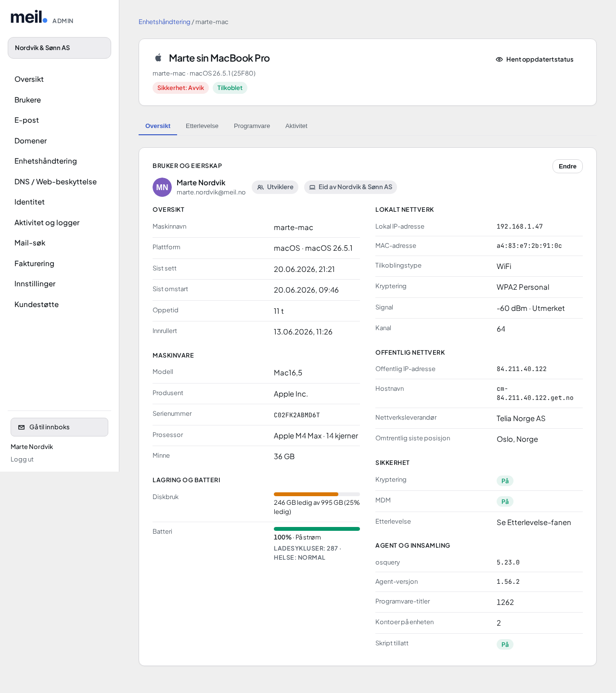This screenshot has height=693, width=616.
Task: Click the MDM På status pill
Action: [x=505, y=501]
